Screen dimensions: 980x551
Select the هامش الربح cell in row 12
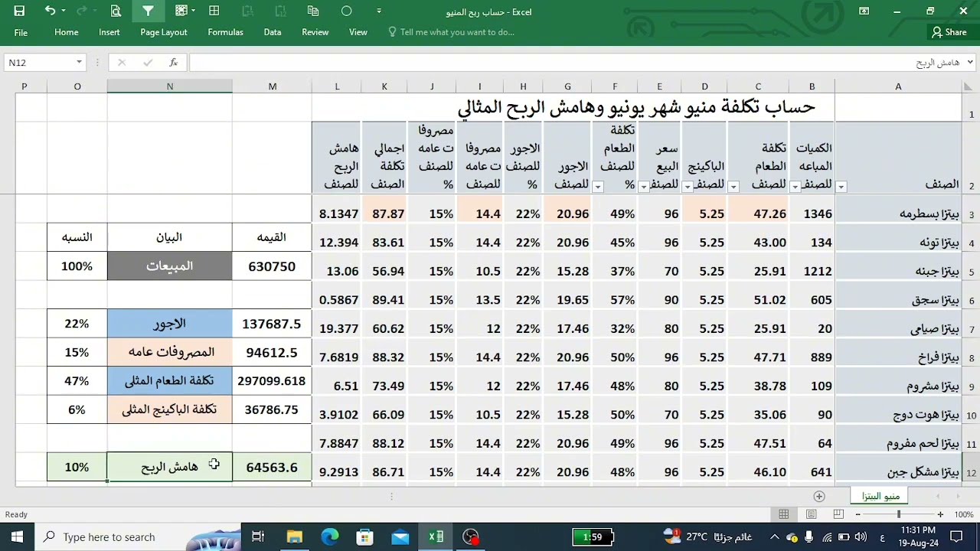point(170,467)
